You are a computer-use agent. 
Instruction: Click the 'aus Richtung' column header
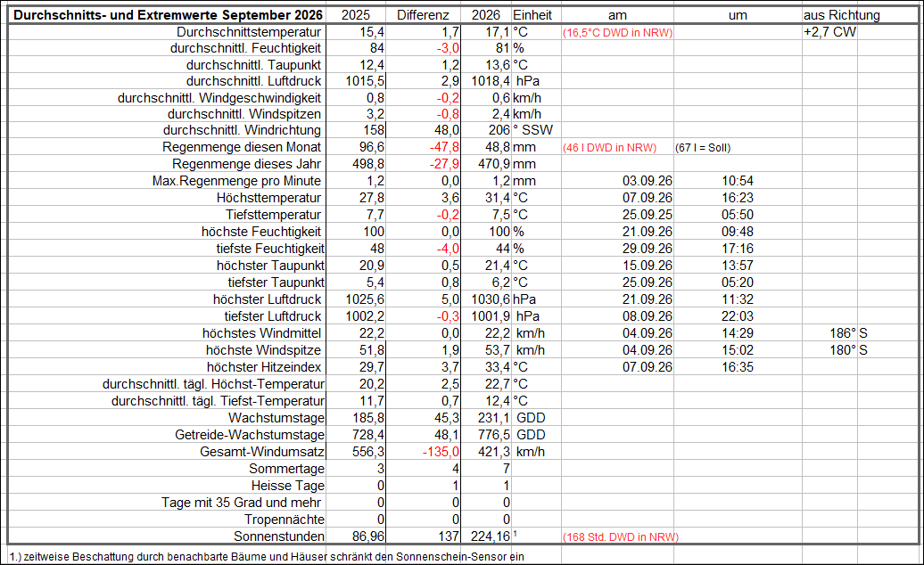(x=842, y=15)
